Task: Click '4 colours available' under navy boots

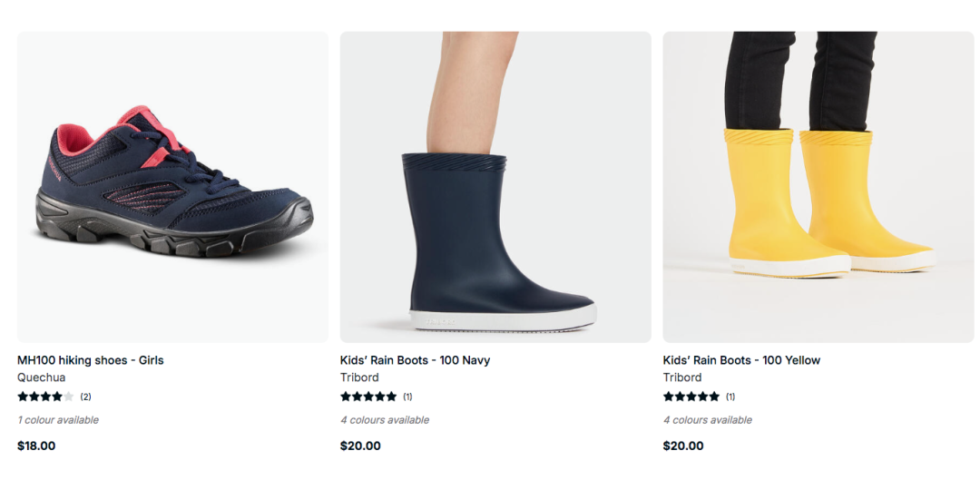Action: [x=385, y=420]
